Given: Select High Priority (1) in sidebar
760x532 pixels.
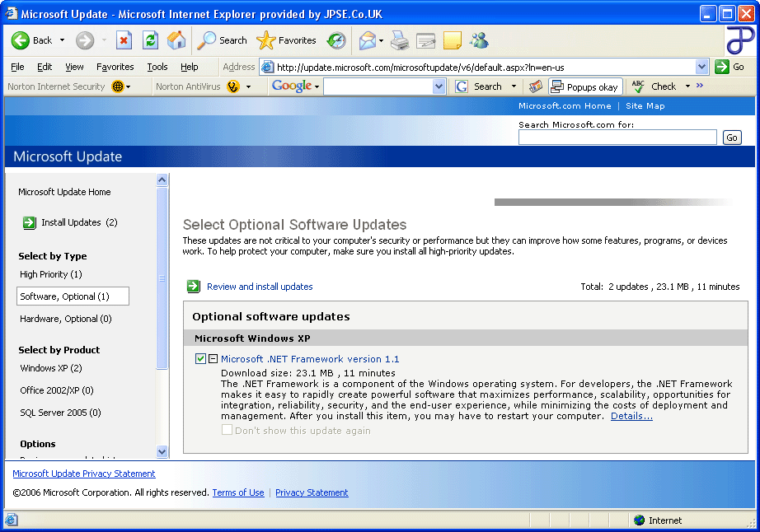Looking at the screenshot, I should point(51,274).
